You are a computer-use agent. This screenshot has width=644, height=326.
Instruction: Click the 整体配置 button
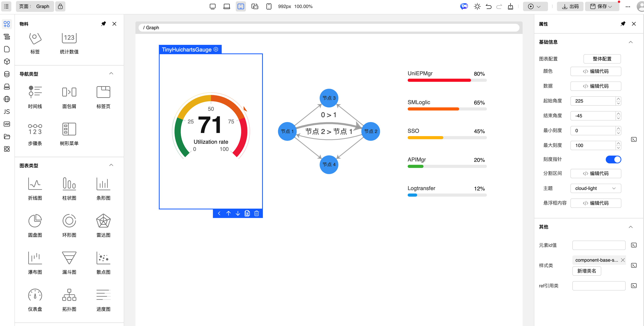602,59
